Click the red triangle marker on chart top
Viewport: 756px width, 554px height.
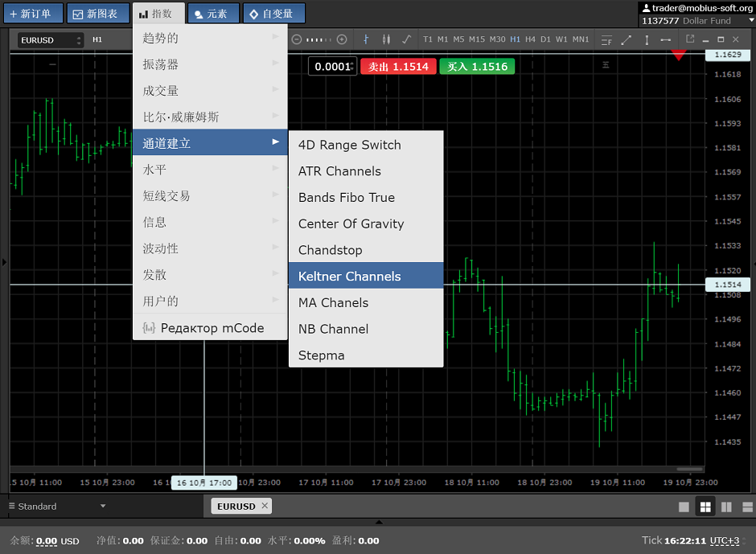pos(678,55)
